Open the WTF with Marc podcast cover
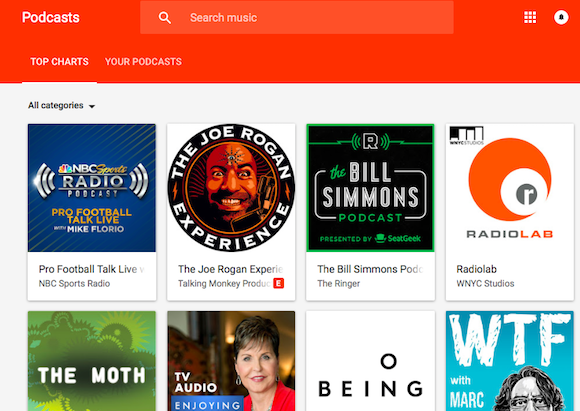Image resolution: width=580 pixels, height=411 pixels. pos(510,361)
